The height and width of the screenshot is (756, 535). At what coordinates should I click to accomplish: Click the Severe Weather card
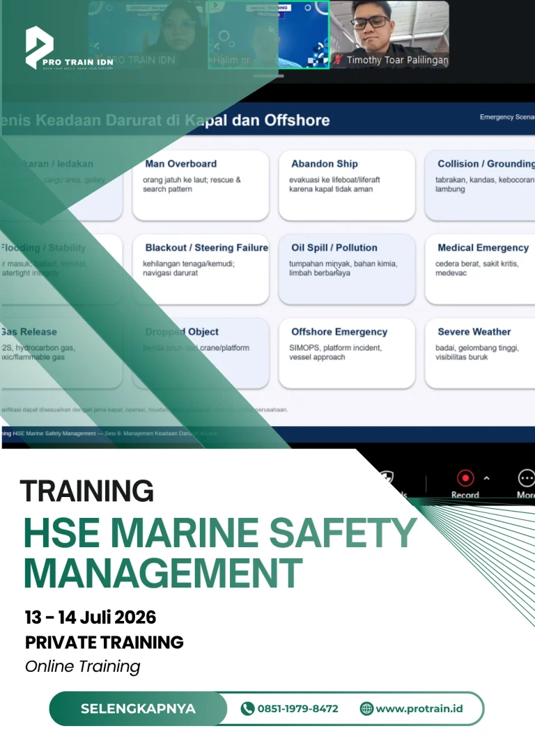(480, 353)
